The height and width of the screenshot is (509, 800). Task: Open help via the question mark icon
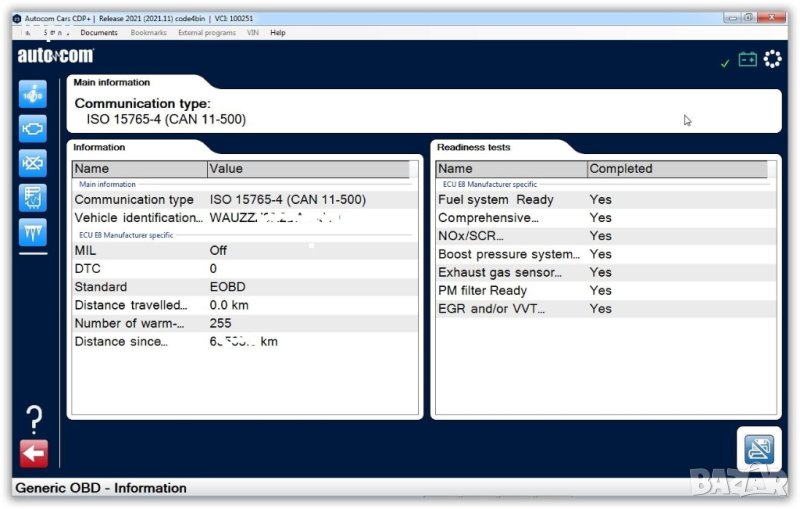click(x=33, y=417)
